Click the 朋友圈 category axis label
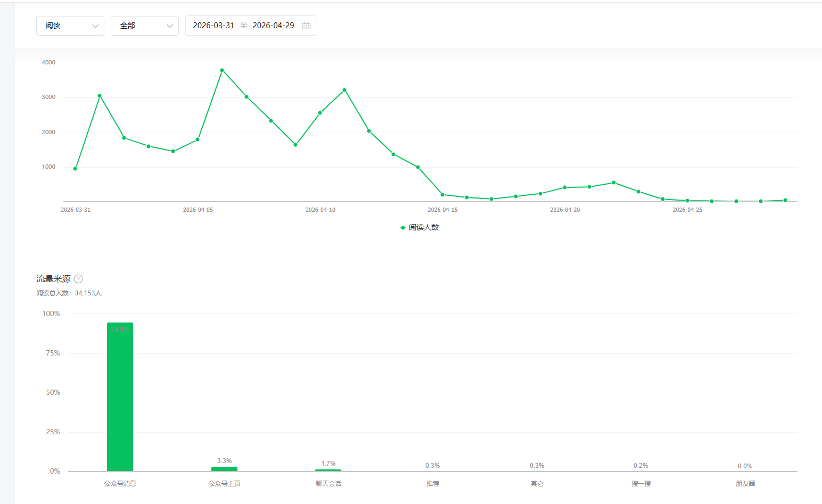The width and height of the screenshot is (822, 504). tap(745, 484)
